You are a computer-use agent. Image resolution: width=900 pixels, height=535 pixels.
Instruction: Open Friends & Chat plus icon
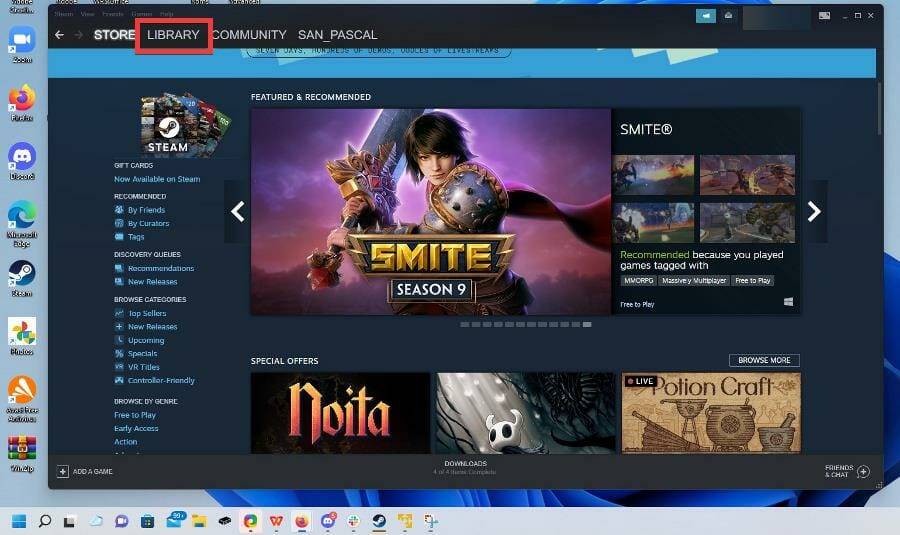click(x=863, y=471)
